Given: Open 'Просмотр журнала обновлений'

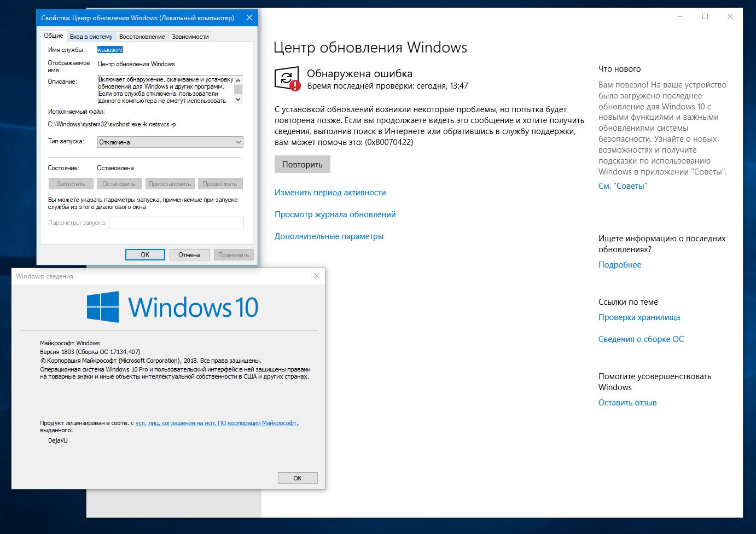Looking at the screenshot, I should [x=335, y=214].
